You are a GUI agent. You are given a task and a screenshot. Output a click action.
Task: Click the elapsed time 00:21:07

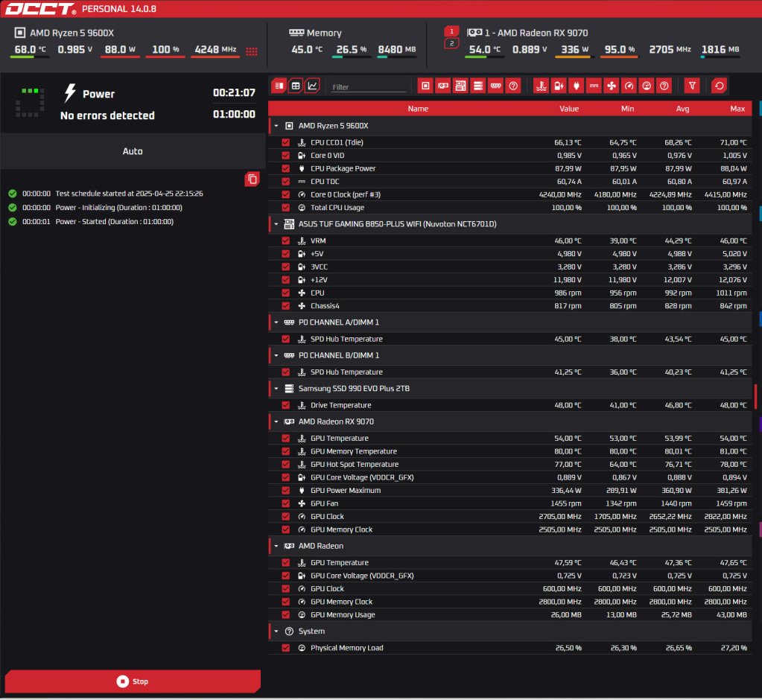(234, 93)
